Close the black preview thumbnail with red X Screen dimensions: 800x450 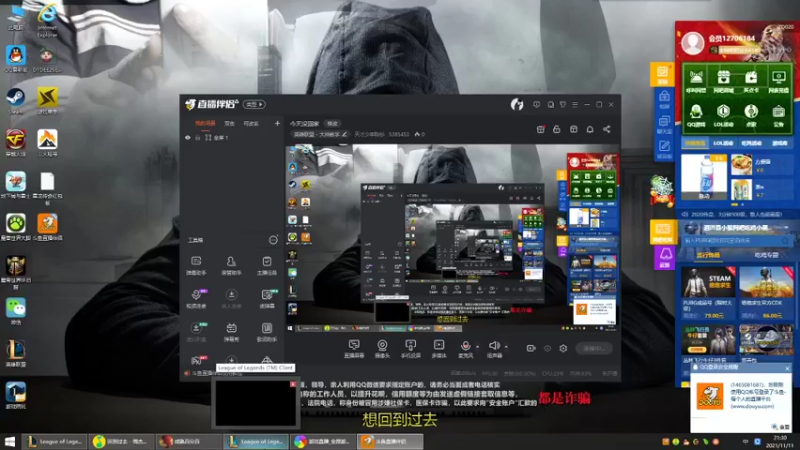coord(293,384)
